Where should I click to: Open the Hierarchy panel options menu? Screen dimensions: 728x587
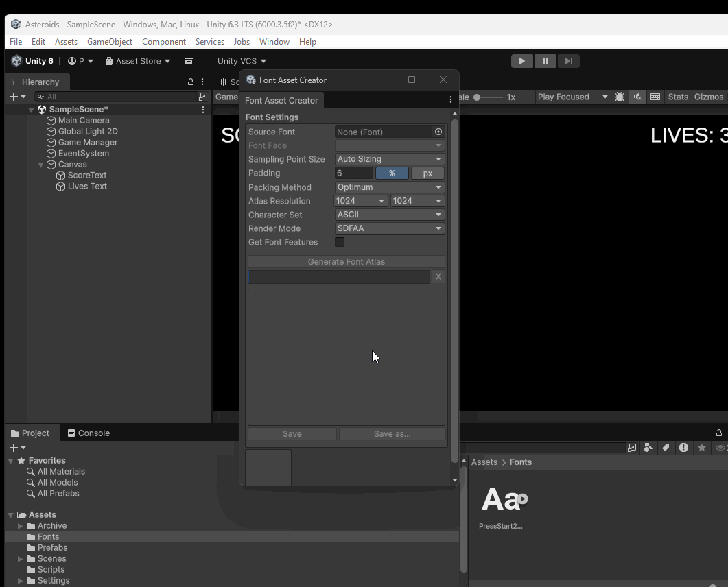[x=202, y=82]
